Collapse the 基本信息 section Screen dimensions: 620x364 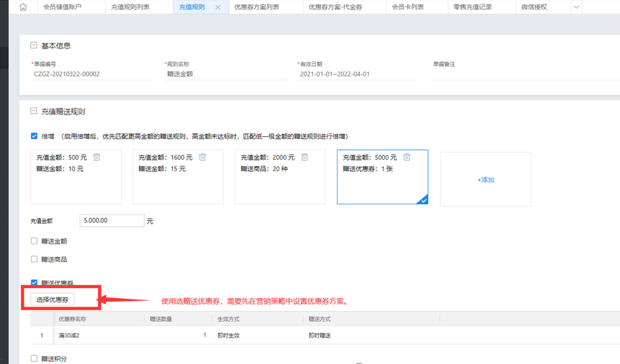[34, 46]
